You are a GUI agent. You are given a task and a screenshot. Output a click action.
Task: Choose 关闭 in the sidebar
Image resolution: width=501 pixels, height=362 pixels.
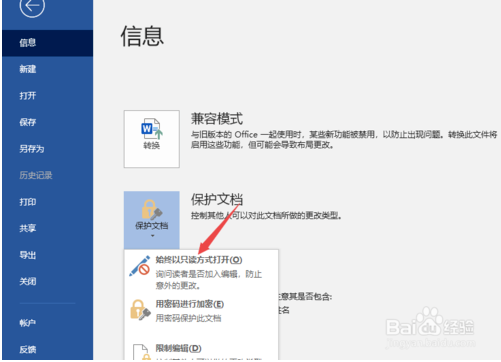tap(48, 281)
